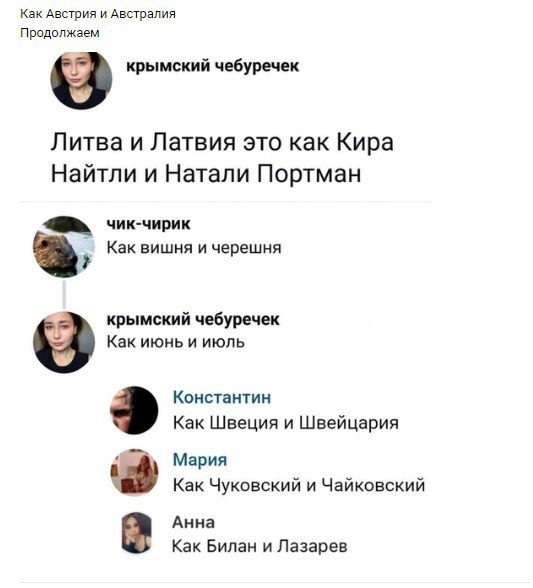Select the reply 'Как июнь и июль'
The image size is (533, 588).
(x=176, y=342)
